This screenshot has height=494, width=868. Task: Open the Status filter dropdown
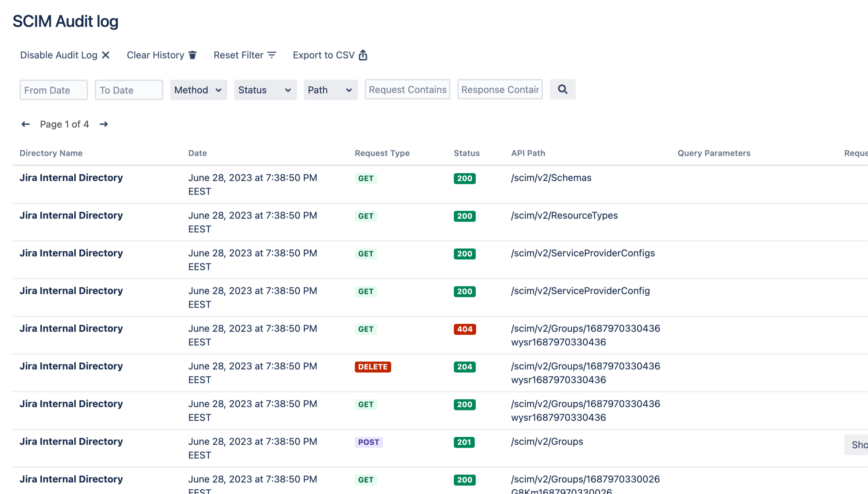click(x=265, y=90)
